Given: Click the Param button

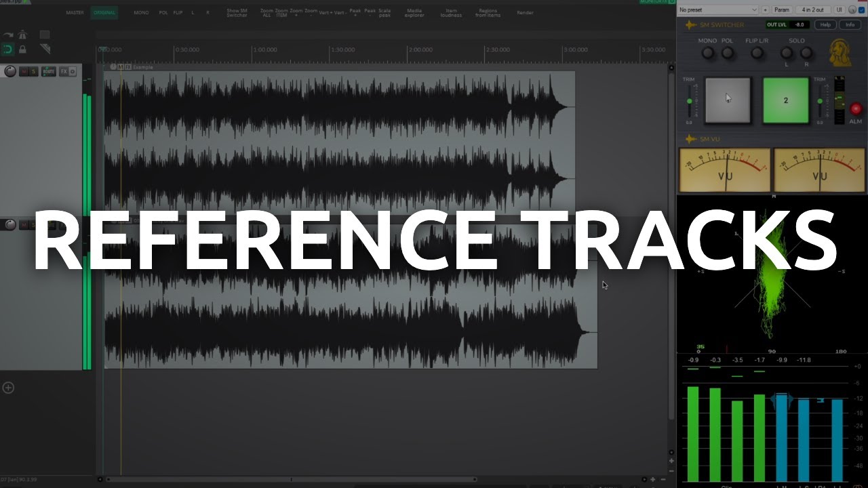Looking at the screenshot, I should (x=783, y=9).
